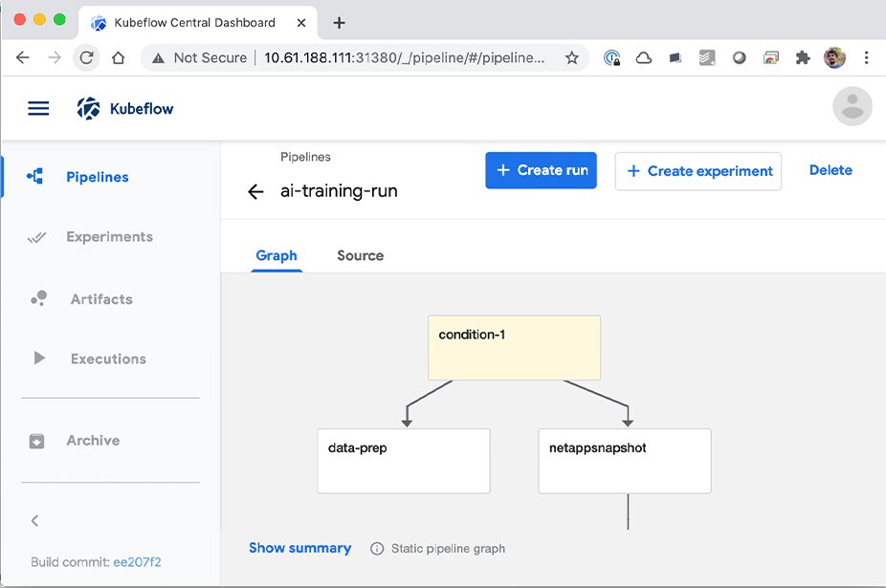Select the condition-1 graph node
The height and width of the screenshot is (588, 886).
point(514,348)
